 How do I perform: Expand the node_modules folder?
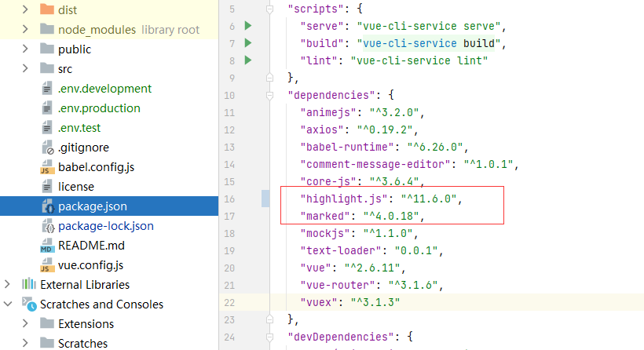click(x=26, y=30)
